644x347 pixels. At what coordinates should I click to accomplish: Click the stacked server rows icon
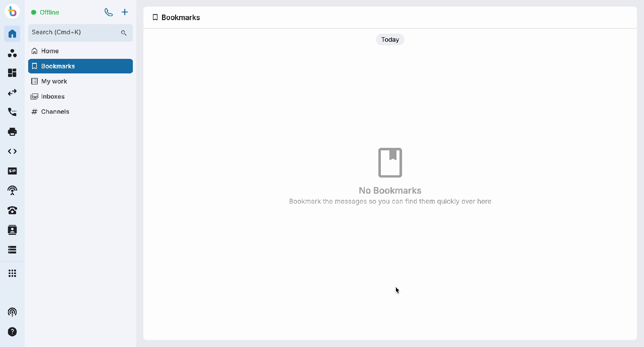click(12, 249)
